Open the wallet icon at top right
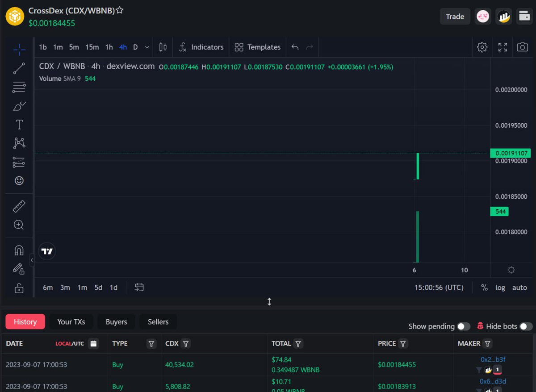This screenshot has height=392, width=536. point(523,17)
